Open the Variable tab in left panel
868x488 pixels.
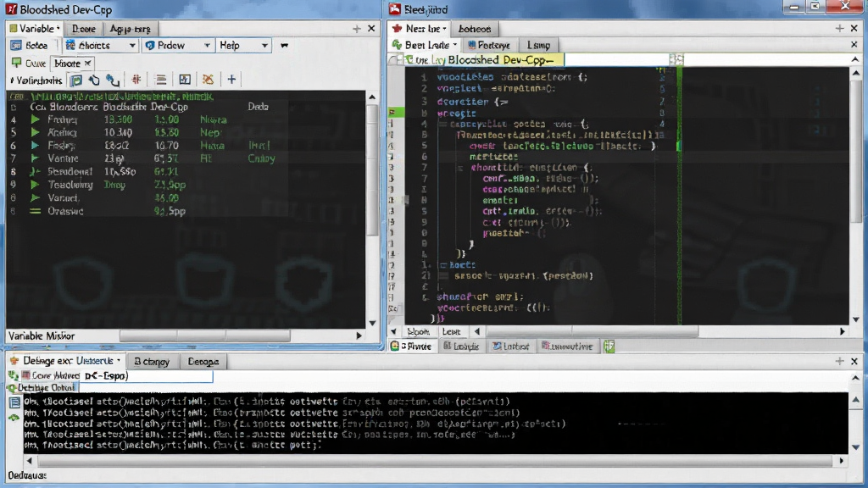pyautogui.click(x=35, y=28)
